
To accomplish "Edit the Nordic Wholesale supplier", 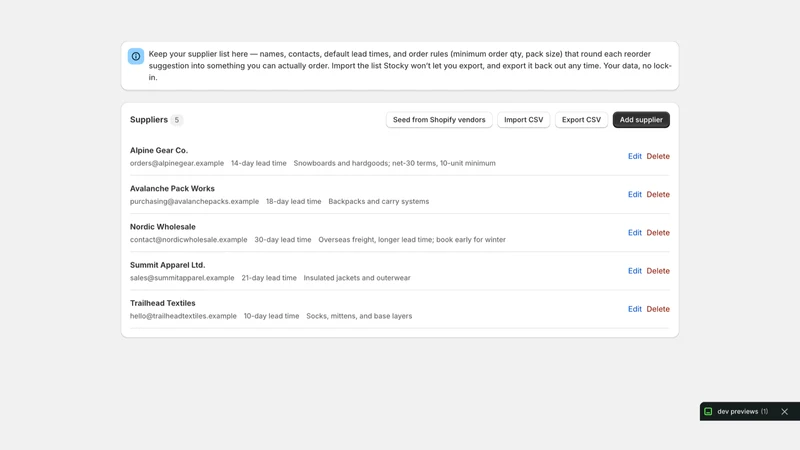I will tap(634, 233).
